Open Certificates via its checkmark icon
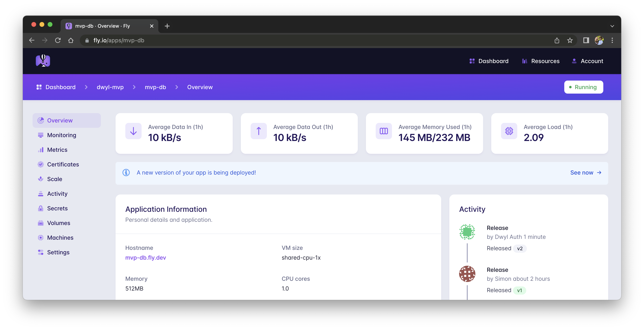This screenshot has width=644, height=330. coord(41,164)
